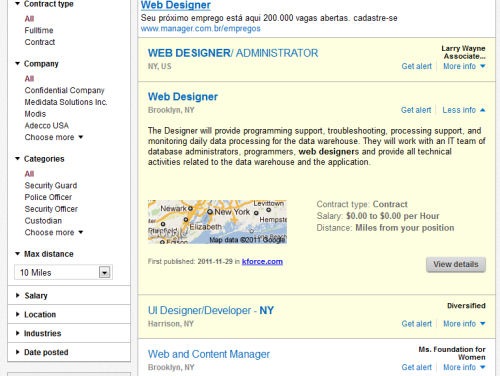Open the Web Designer sponsored ad title
Viewport: 500px width, 376px height.
coord(176,5)
